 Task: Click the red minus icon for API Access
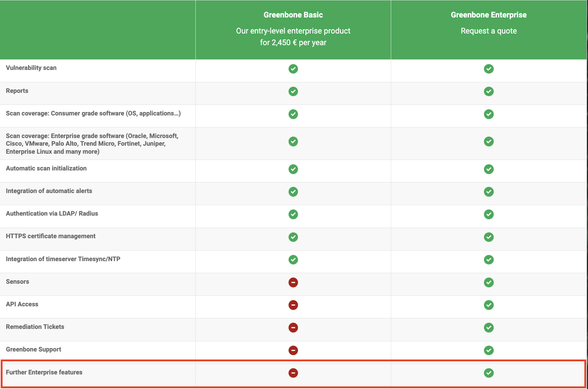(293, 305)
